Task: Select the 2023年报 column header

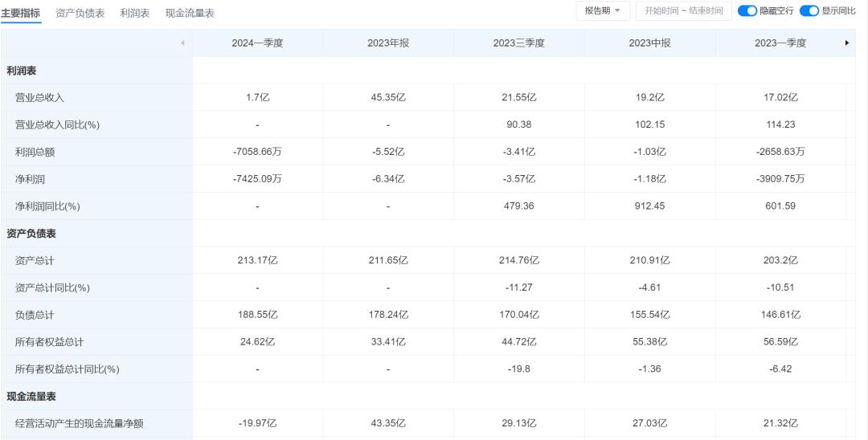Action: pyautogui.click(x=388, y=43)
